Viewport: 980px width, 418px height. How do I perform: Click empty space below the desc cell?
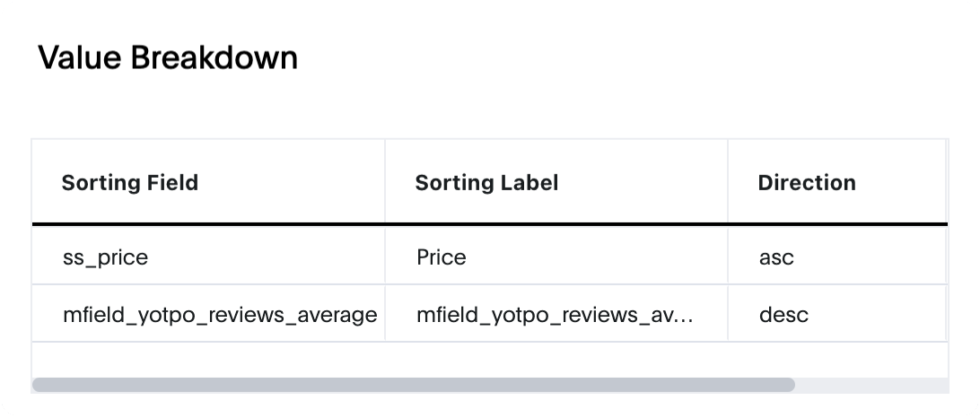[837, 360]
